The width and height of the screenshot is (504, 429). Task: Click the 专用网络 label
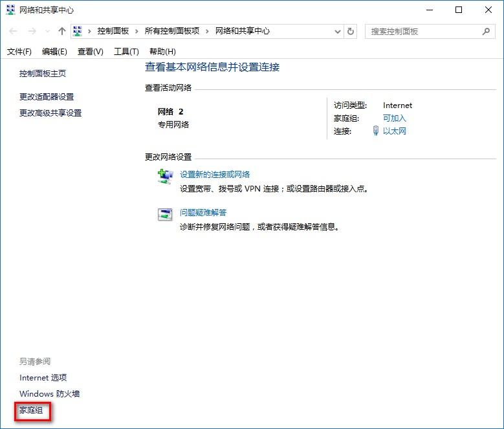[173, 125]
